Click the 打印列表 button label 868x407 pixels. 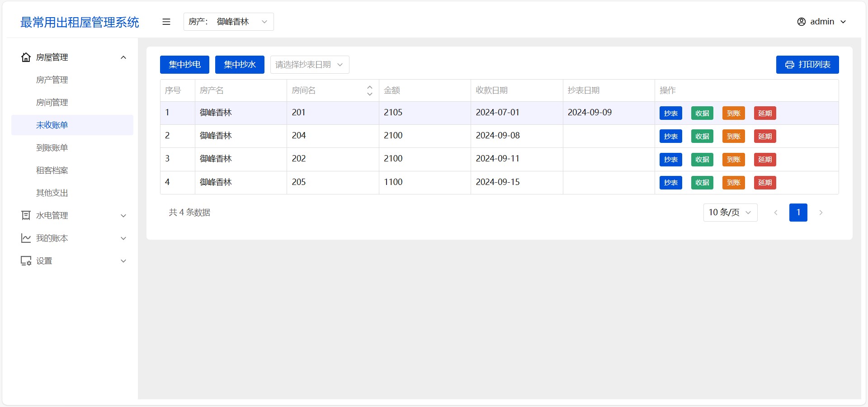pos(814,65)
